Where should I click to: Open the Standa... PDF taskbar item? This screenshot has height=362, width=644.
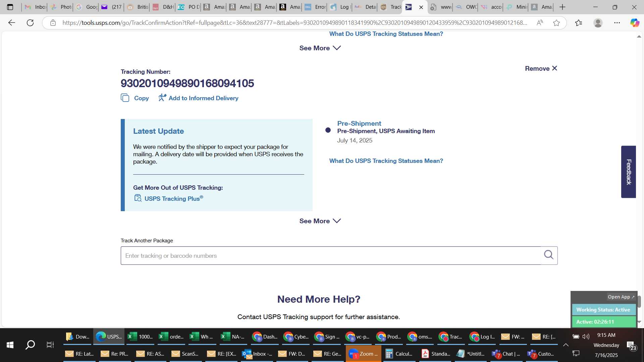tap(436, 354)
